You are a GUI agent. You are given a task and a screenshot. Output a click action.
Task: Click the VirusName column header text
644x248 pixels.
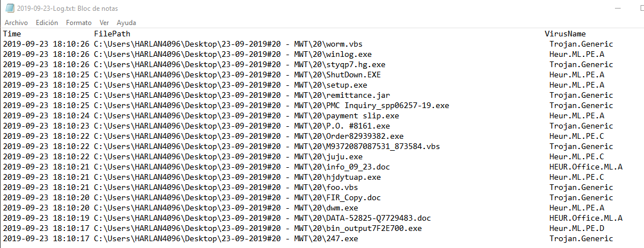pyautogui.click(x=565, y=34)
